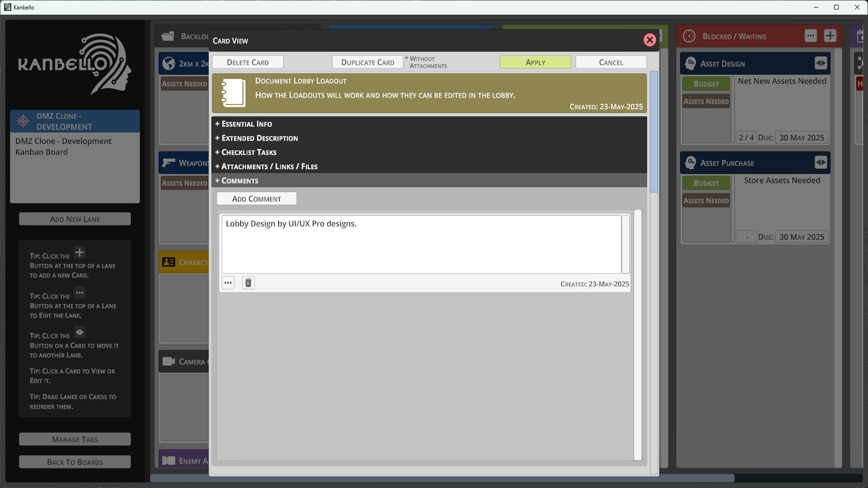This screenshot has width=868, height=488.
Task: Click the move arrows on the Asset Design card
Action: (x=821, y=63)
